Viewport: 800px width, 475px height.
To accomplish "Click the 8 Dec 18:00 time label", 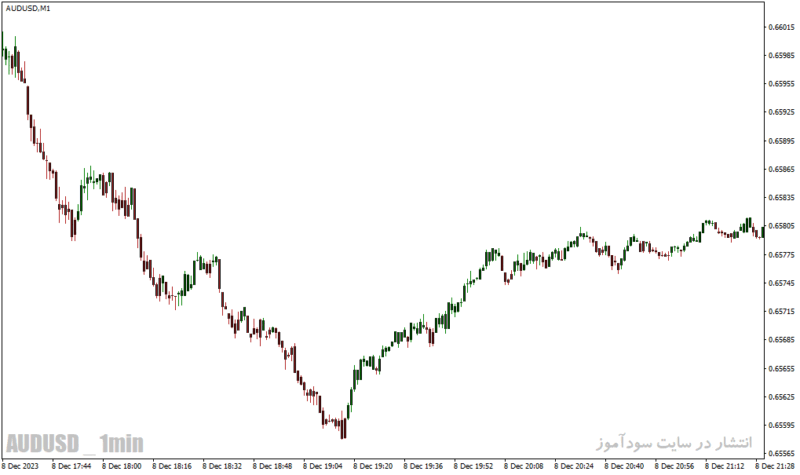I will click(x=121, y=466).
